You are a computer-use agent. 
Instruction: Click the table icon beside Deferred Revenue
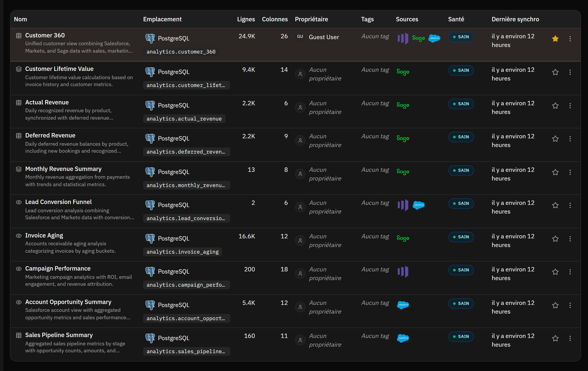(18, 135)
